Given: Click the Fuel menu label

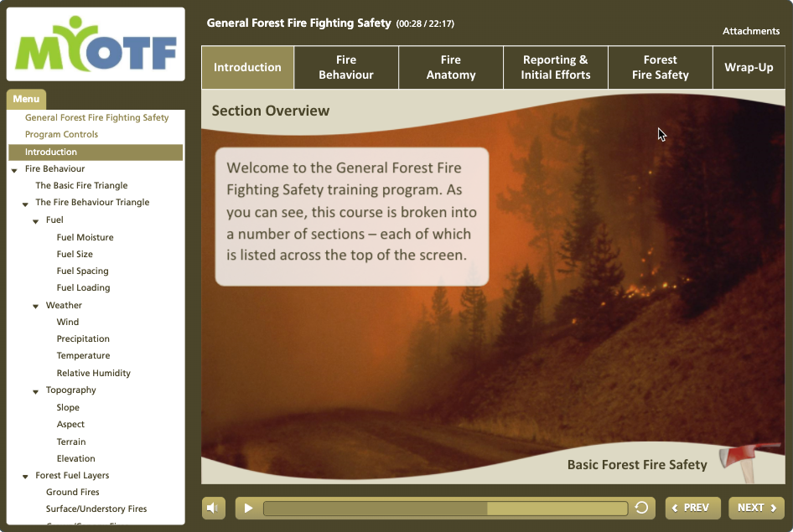Looking at the screenshot, I should [54, 220].
